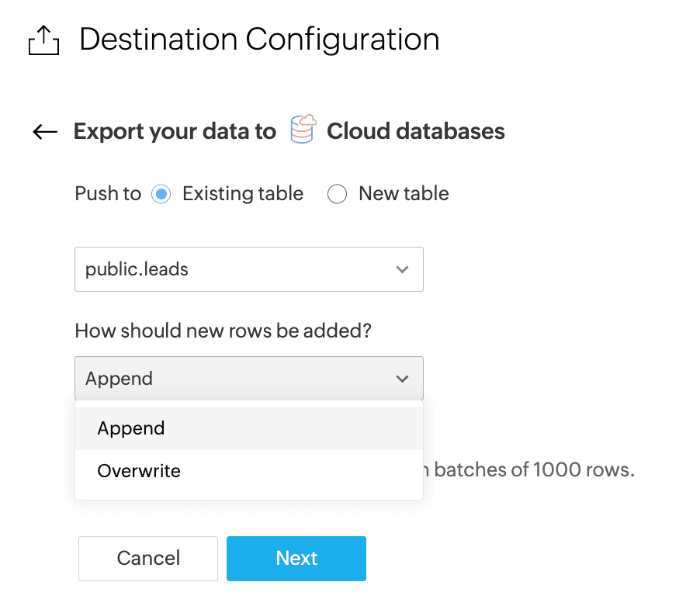Select the Existing table radio button
This screenshot has height=613, width=700.
pyautogui.click(x=161, y=194)
